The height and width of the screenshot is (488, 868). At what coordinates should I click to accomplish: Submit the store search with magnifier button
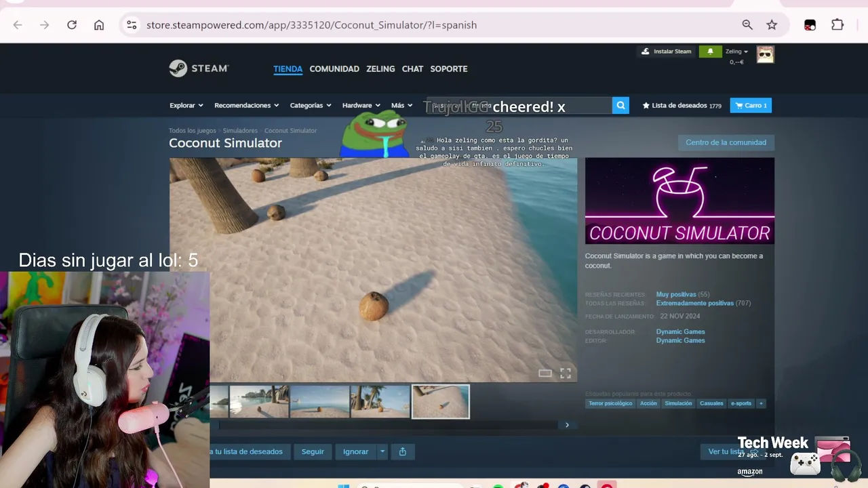[620, 105]
